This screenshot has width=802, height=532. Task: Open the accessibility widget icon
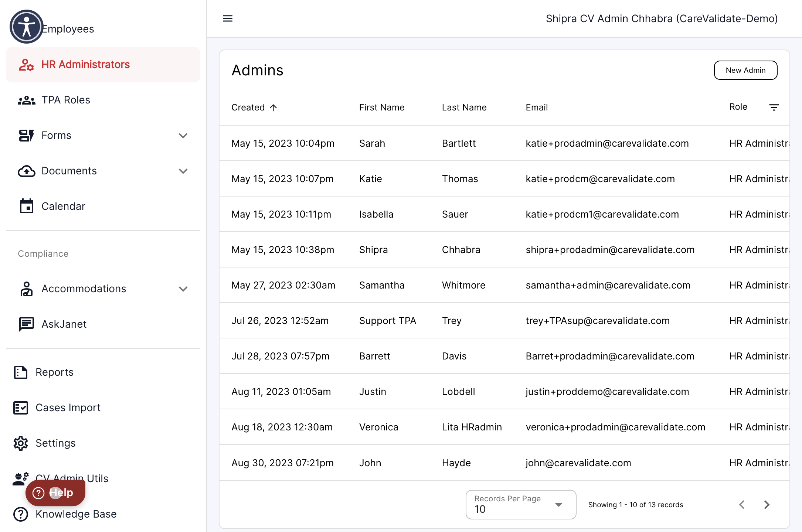point(26,27)
